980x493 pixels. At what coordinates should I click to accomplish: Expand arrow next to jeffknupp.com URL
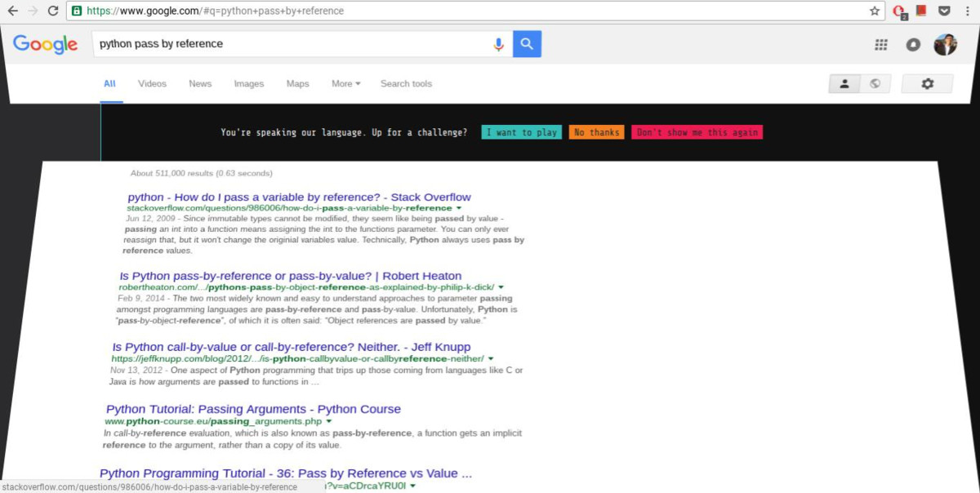(x=490, y=358)
